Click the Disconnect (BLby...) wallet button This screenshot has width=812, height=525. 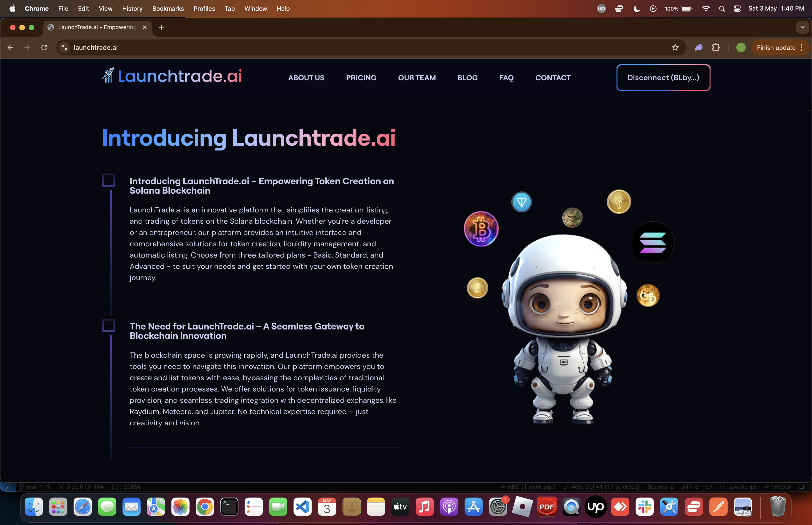663,78
